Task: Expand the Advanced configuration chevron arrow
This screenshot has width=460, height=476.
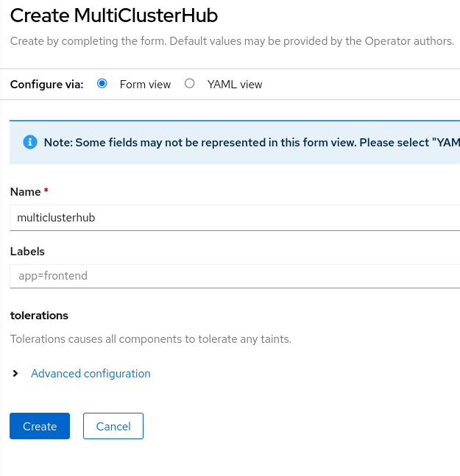Action: (16, 374)
